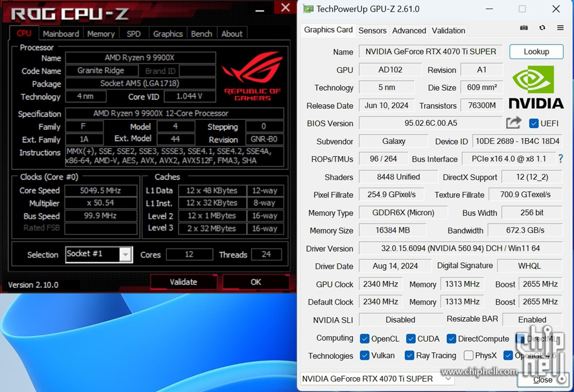Image resolution: width=574 pixels, height=392 pixels.
Task: Click the Digital Signature value WHQL
Action: (529, 266)
